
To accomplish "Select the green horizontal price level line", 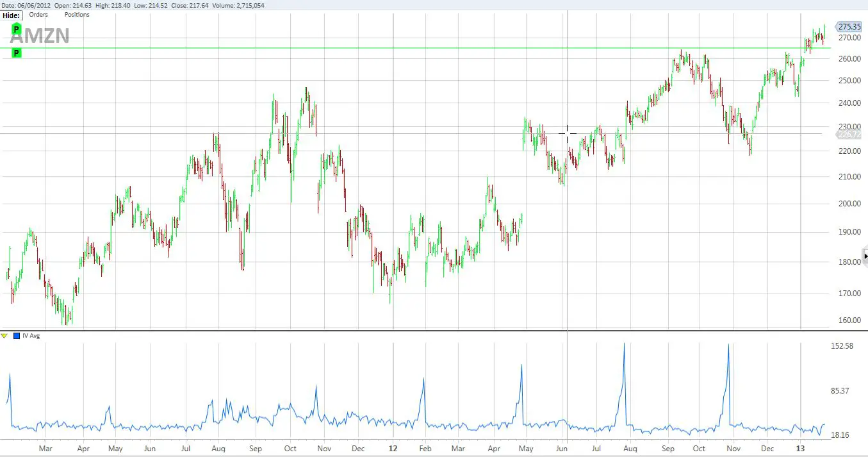I will (416, 48).
